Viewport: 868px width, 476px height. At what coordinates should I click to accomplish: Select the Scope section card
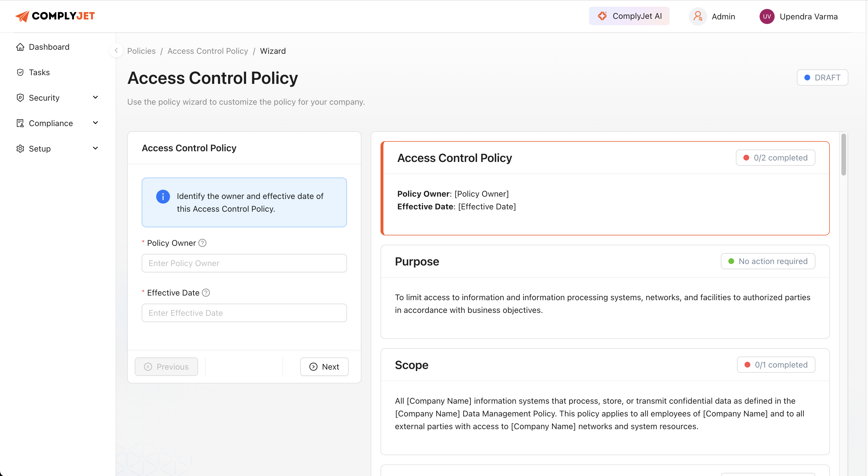point(605,401)
